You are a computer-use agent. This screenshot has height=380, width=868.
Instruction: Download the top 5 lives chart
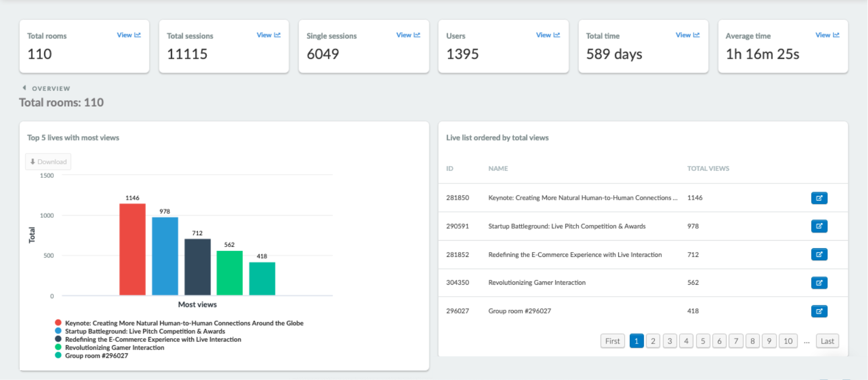pos(48,162)
